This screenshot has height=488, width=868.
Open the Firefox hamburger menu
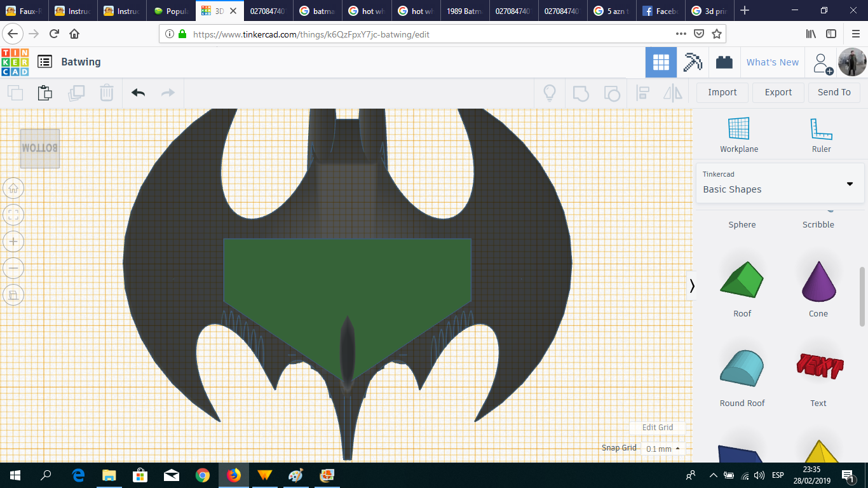coord(855,34)
